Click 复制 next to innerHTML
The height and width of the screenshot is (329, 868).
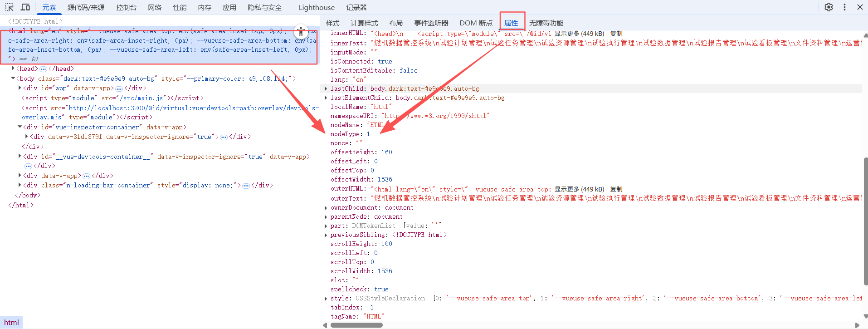[616, 34]
